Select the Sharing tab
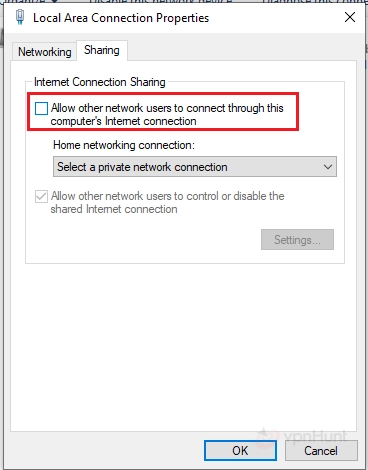 coord(102,50)
